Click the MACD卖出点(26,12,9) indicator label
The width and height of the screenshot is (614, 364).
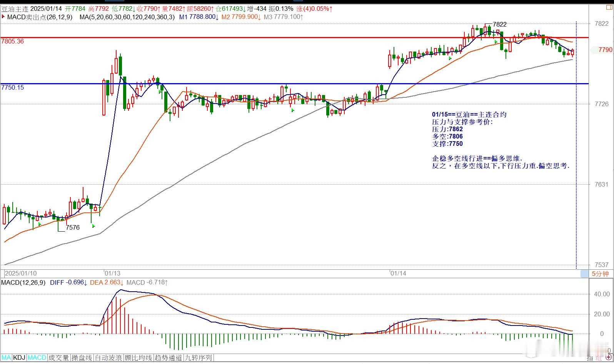[x=40, y=17]
